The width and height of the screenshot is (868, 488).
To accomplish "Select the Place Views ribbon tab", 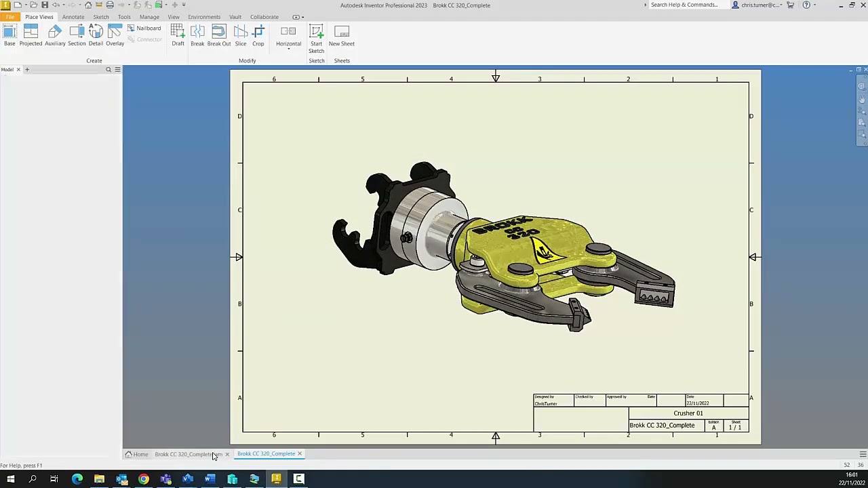I will point(39,17).
